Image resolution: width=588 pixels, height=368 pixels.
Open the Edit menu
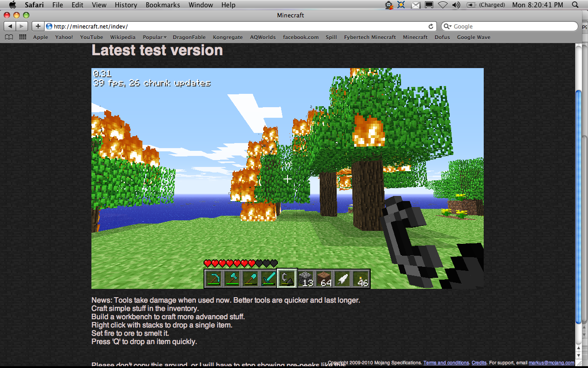[77, 5]
